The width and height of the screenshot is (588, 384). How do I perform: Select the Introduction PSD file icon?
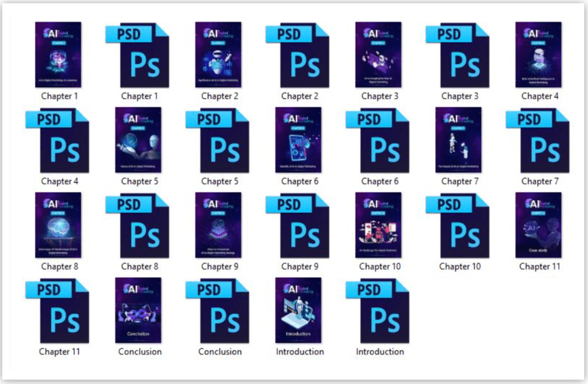(x=378, y=311)
